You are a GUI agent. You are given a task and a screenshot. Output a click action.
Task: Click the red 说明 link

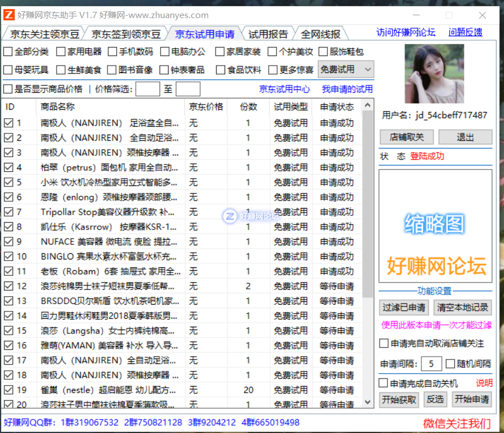pos(484,383)
